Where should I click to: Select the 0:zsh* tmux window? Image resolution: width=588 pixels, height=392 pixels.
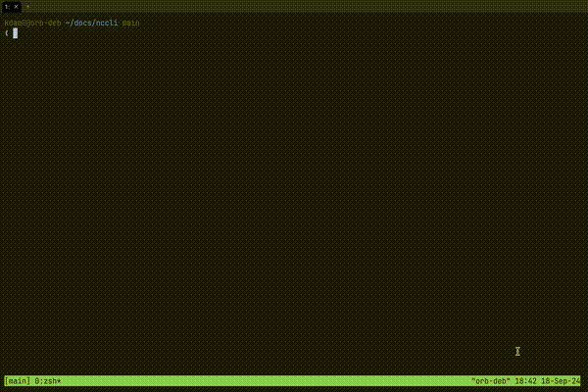48,381
